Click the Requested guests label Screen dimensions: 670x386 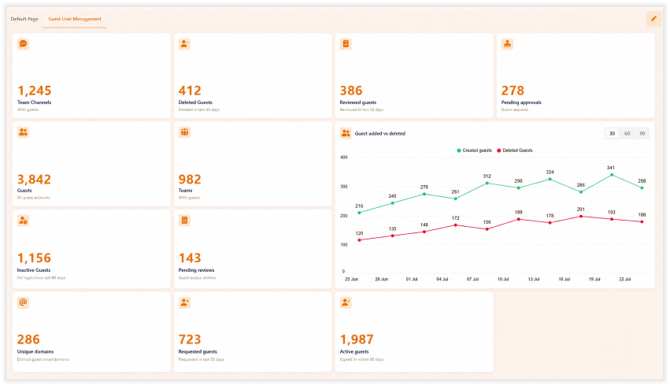pos(198,351)
